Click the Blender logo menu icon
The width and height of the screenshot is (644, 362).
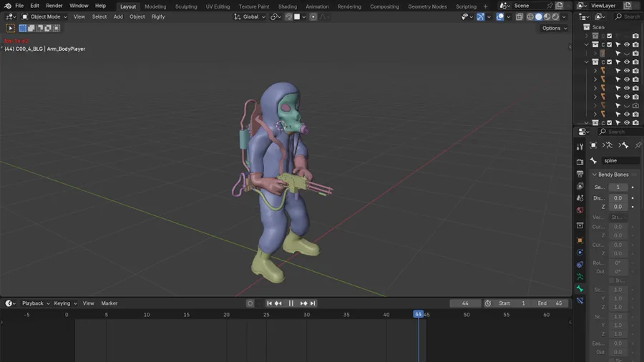coord(8,6)
